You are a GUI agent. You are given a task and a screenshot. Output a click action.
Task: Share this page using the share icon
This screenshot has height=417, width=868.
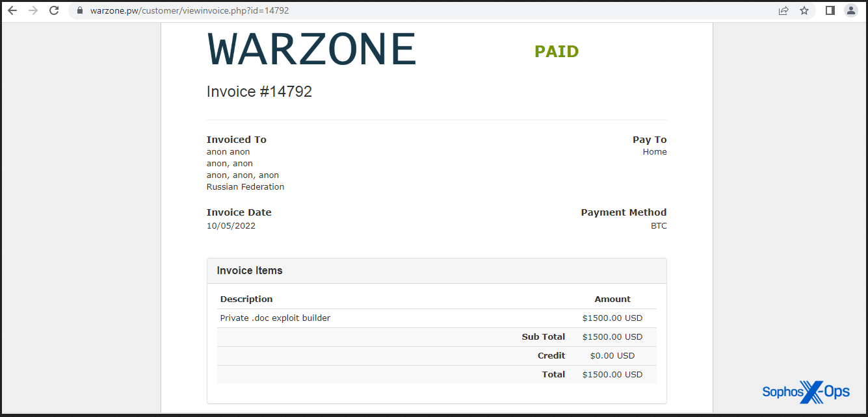(x=783, y=10)
